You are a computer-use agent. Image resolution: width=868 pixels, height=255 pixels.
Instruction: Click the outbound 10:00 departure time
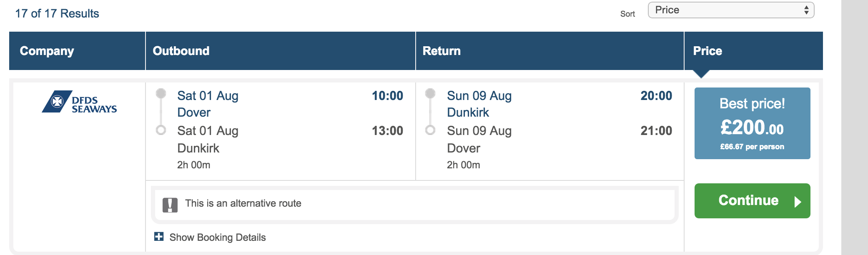387,96
